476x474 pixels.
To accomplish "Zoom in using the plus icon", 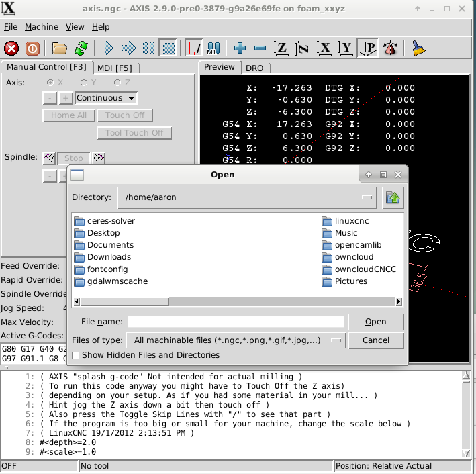I will coord(240,48).
